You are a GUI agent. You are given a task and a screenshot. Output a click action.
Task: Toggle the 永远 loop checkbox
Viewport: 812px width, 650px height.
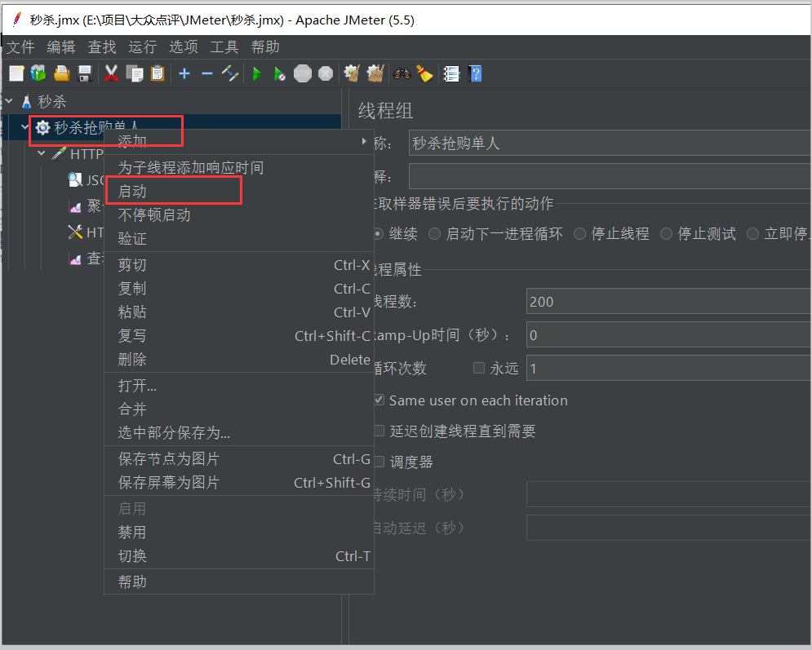click(479, 368)
